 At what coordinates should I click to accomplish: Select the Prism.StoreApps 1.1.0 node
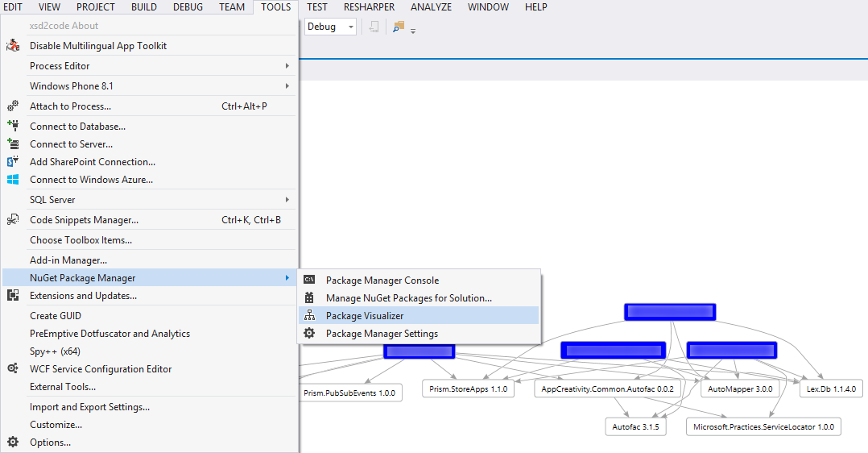point(469,389)
